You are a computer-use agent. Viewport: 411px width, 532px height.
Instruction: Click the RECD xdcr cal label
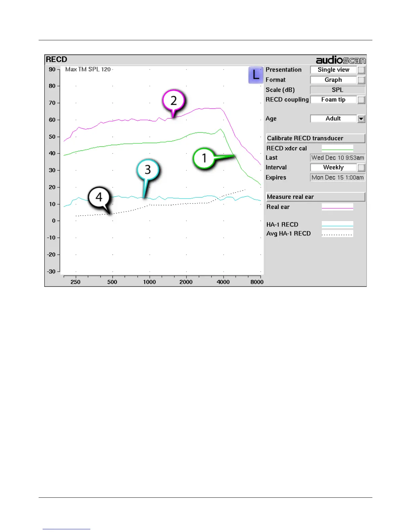tap(287, 148)
